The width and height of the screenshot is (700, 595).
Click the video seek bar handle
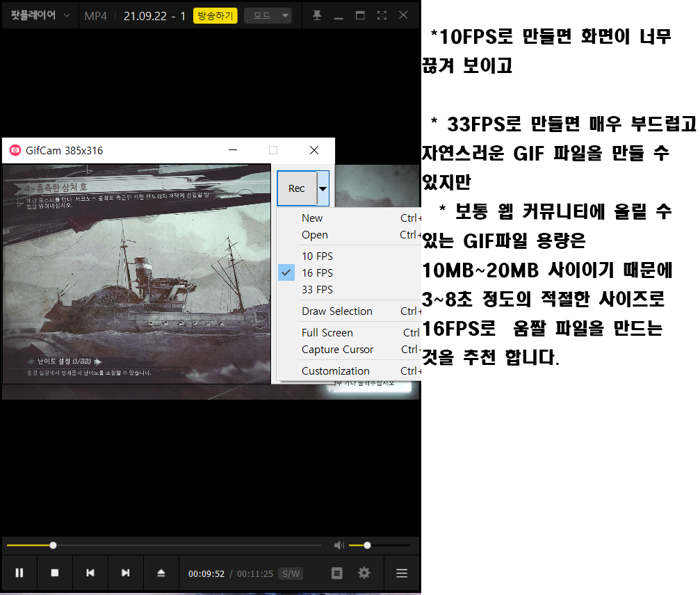coord(53,545)
